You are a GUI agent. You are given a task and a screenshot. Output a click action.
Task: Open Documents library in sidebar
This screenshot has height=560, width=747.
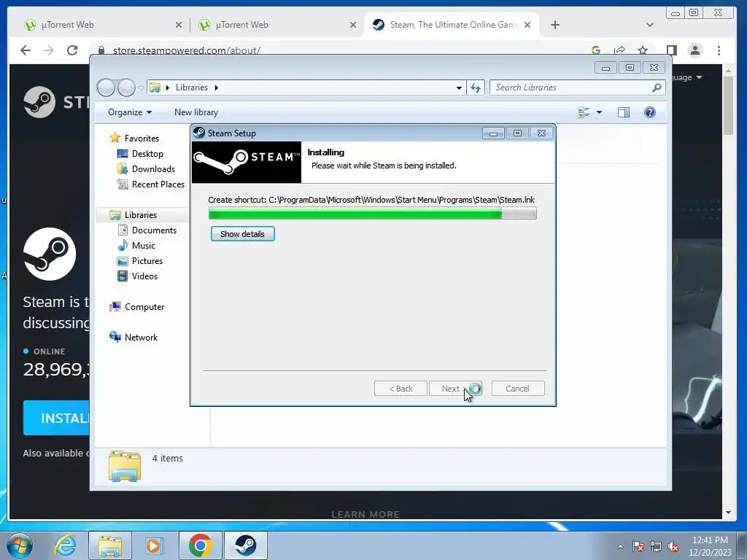(154, 230)
